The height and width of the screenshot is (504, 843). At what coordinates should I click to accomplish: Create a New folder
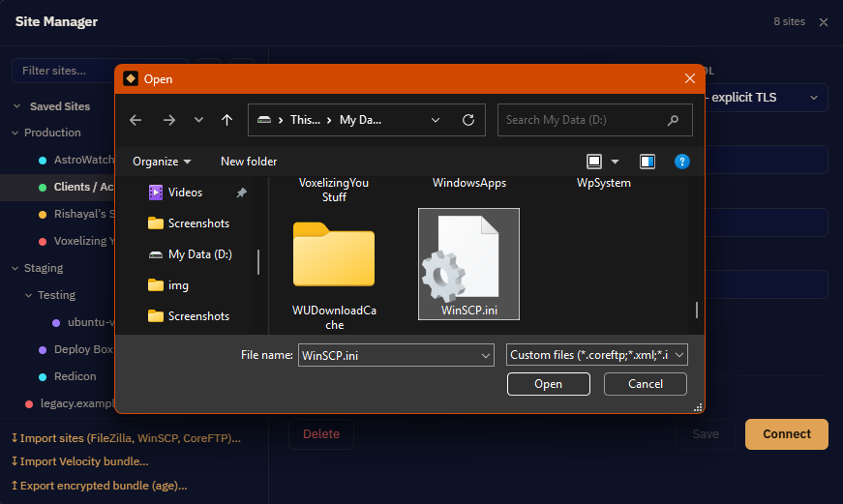coord(249,162)
